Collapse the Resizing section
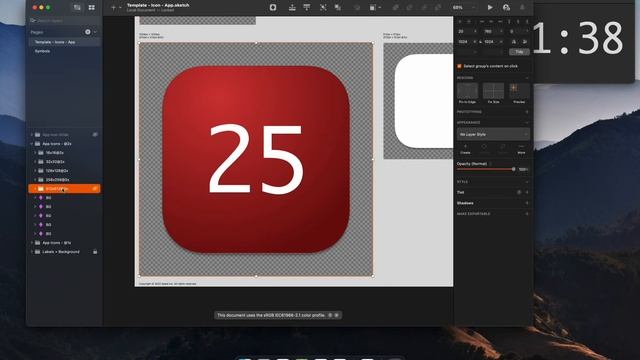The width and height of the screenshot is (640, 360). [x=527, y=78]
